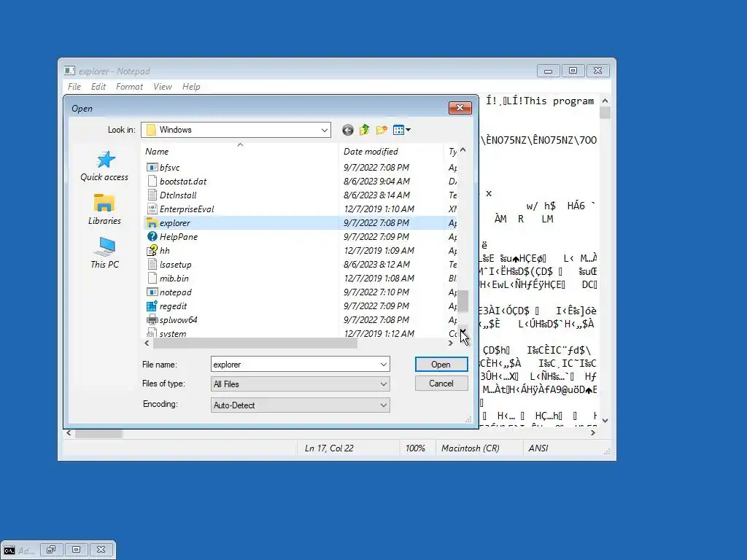Close the Open dialog
This screenshot has width=747, height=560.
(460, 108)
